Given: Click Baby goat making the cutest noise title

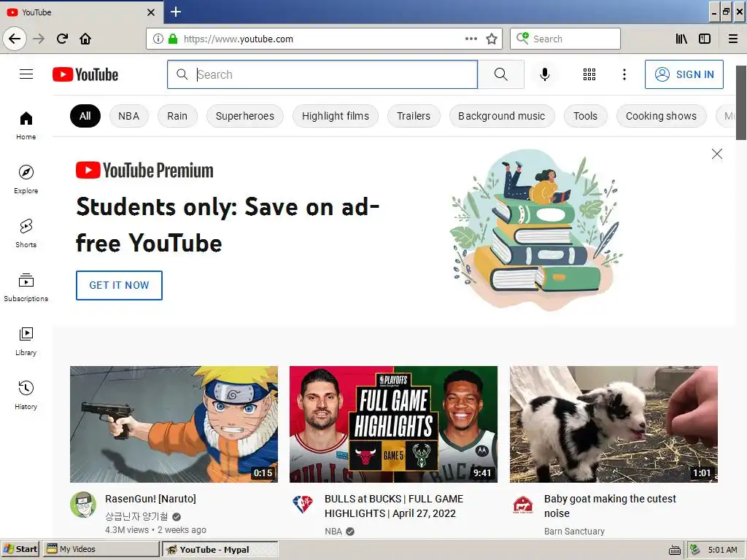Looking at the screenshot, I should coord(610,506).
